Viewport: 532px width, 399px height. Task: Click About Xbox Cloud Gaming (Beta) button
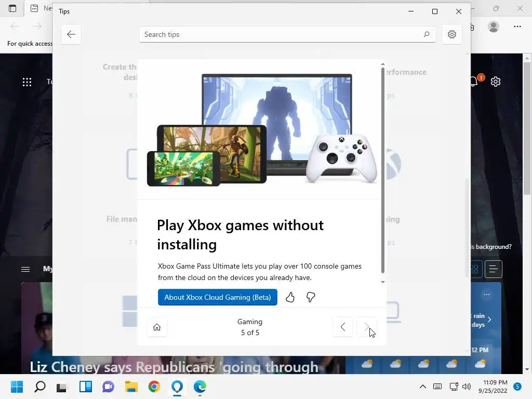click(218, 297)
